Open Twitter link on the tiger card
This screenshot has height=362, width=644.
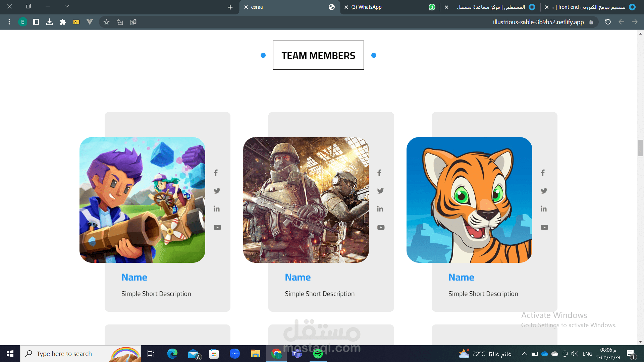[x=544, y=191]
